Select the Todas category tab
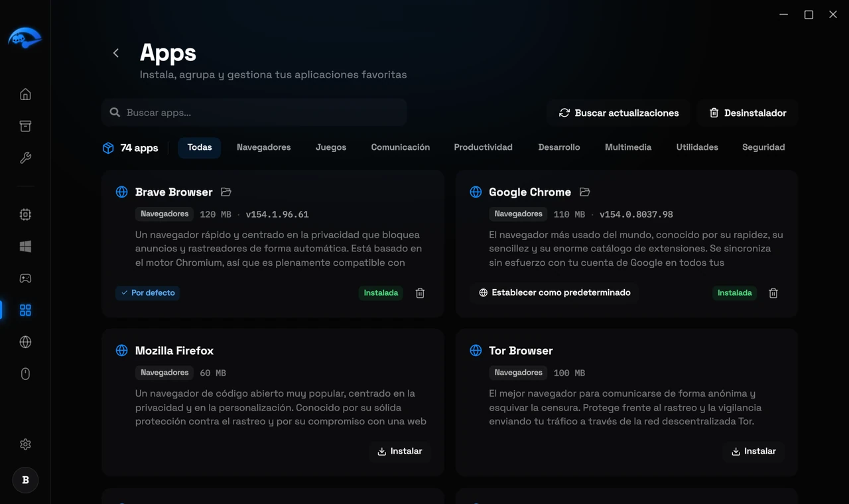The width and height of the screenshot is (849, 504). (x=200, y=147)
